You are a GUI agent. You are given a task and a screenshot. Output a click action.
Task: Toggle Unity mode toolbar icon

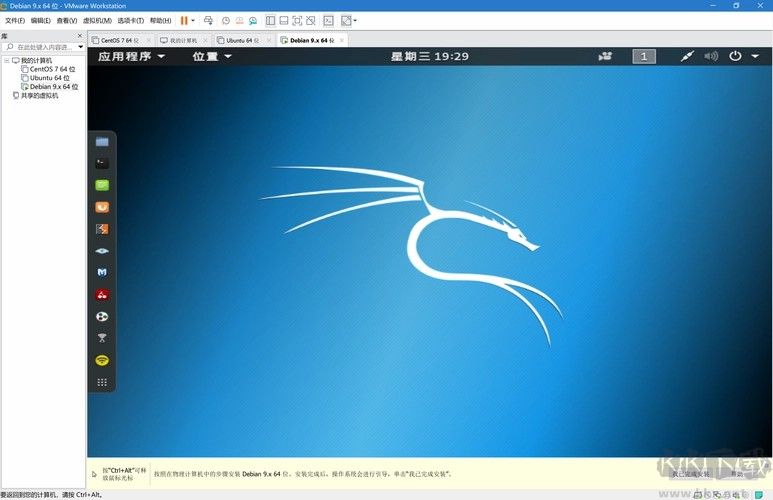311,21
